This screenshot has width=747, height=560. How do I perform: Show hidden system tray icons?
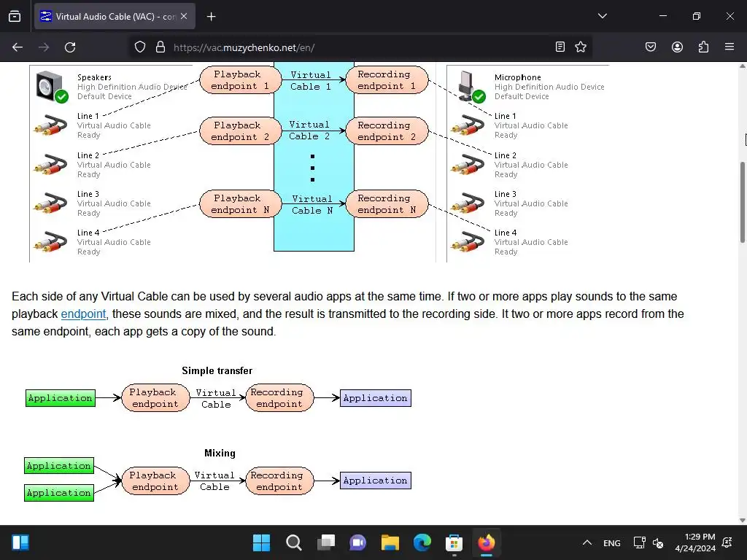587,542
